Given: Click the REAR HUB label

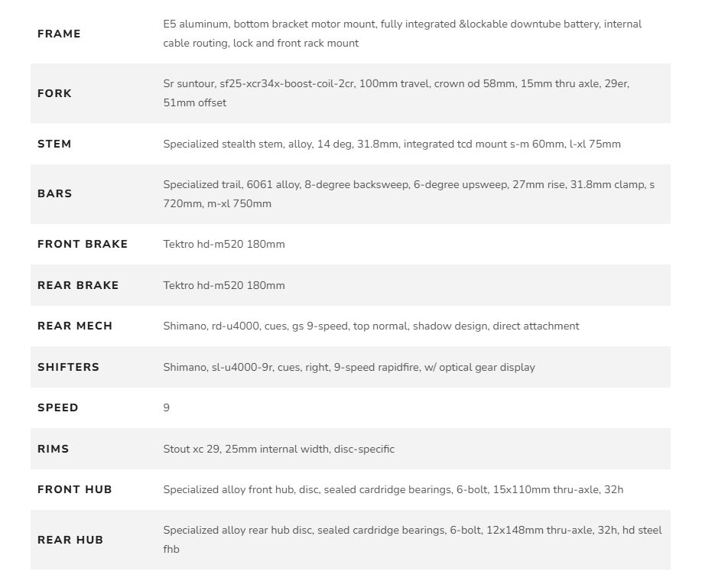Looking at the screenshot, I should click(x=70, y=540).
